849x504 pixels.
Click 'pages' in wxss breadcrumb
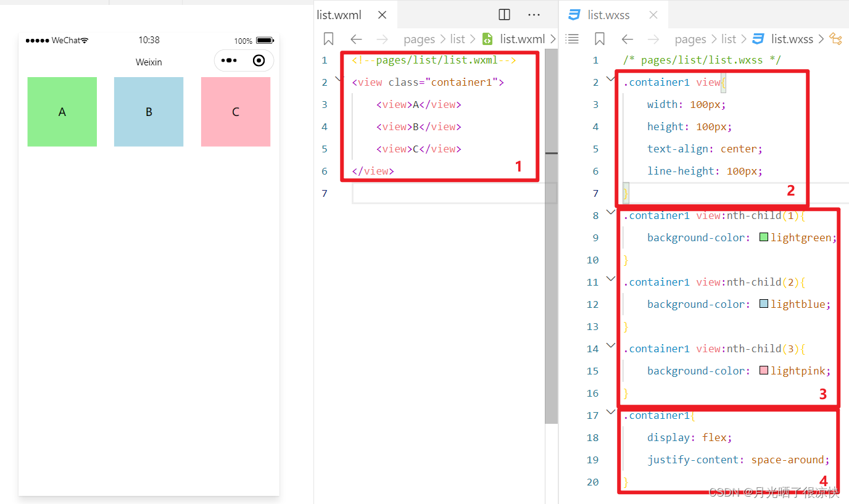pyautogui.click(x=690, y=39)
